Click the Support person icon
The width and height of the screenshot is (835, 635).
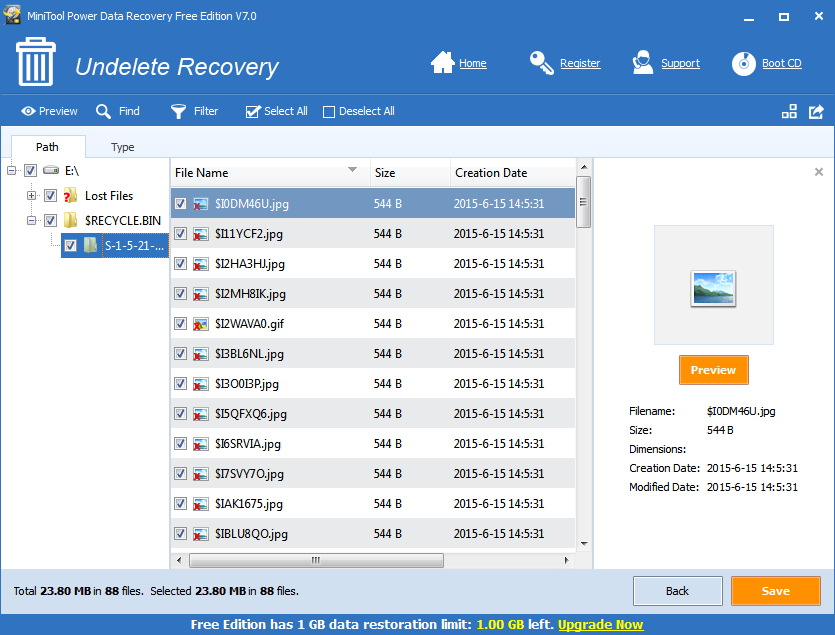[x=643, y=62]
